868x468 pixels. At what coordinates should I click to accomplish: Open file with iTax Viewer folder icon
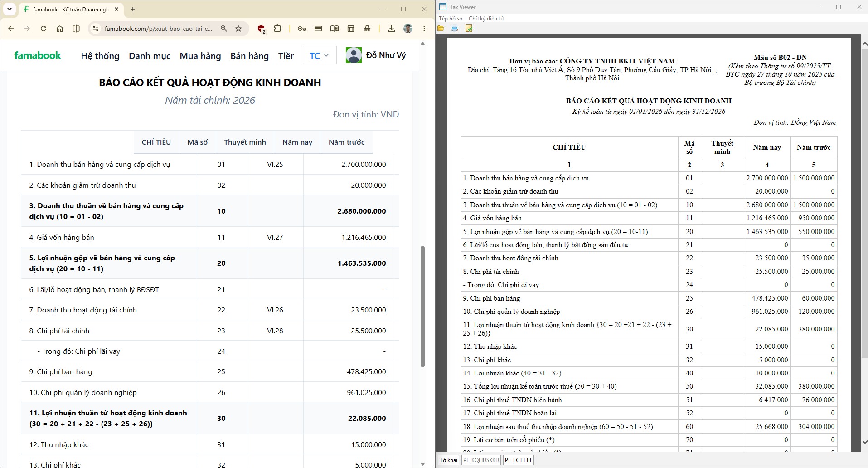coord(441,29)
